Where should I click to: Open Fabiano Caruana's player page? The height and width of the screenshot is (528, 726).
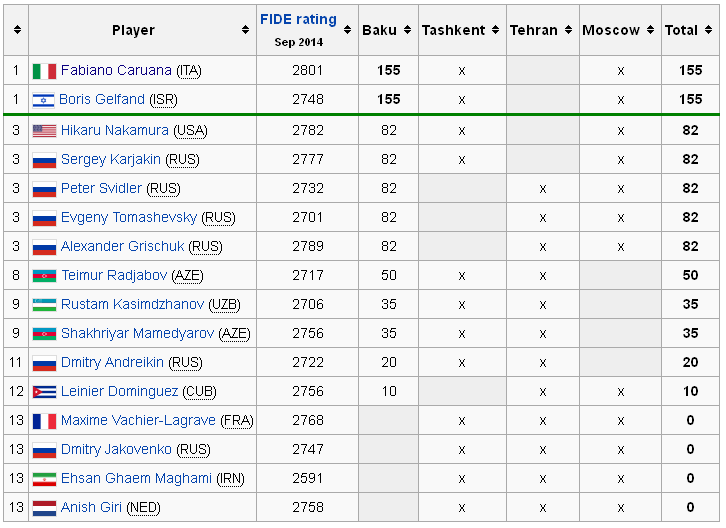coord(116,71)
